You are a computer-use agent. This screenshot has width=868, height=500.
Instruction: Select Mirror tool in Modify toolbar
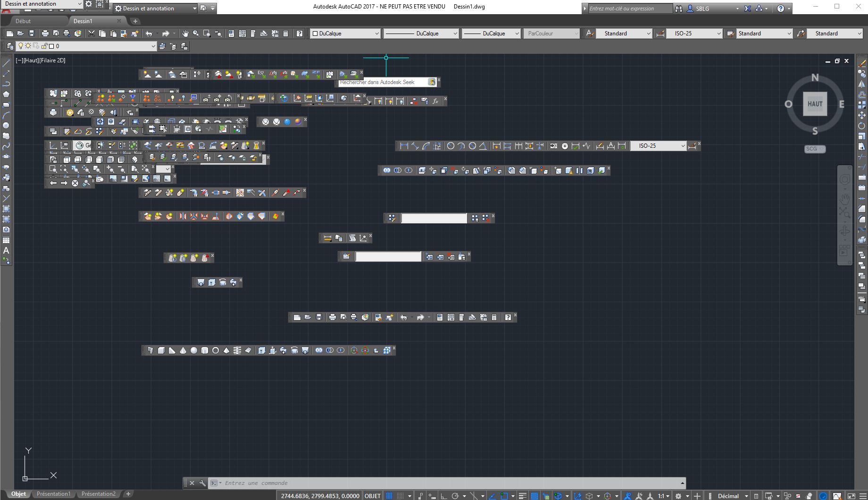pyautogui.click(x=862, y=84)
